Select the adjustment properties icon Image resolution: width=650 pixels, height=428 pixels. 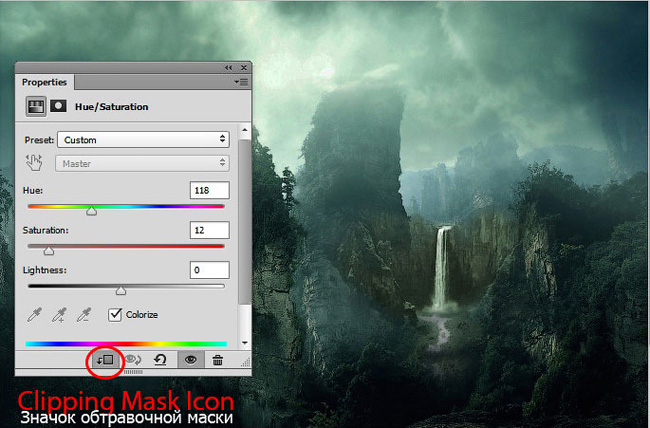(36, 107)
